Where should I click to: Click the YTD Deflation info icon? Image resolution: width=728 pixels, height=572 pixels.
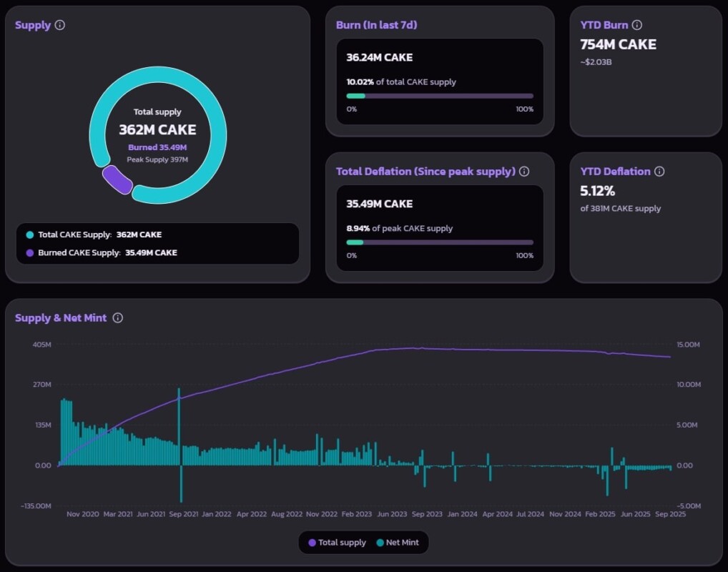click(659, 172)
